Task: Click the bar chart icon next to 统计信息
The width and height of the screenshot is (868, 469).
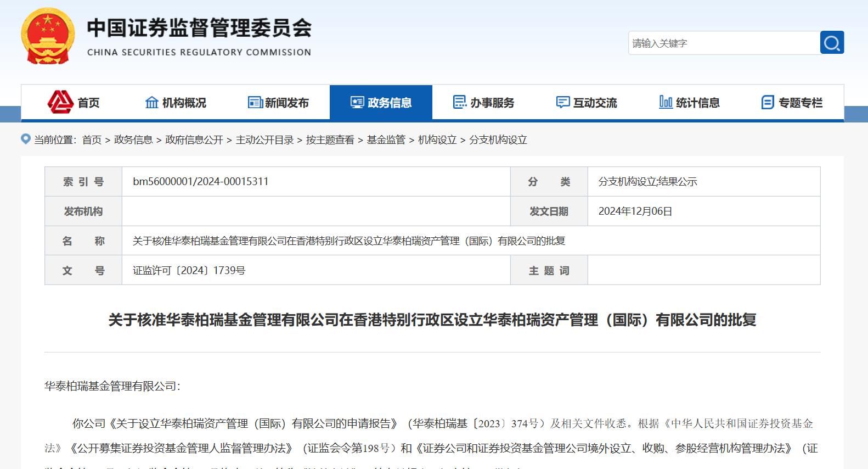Action: pos(666,102)
